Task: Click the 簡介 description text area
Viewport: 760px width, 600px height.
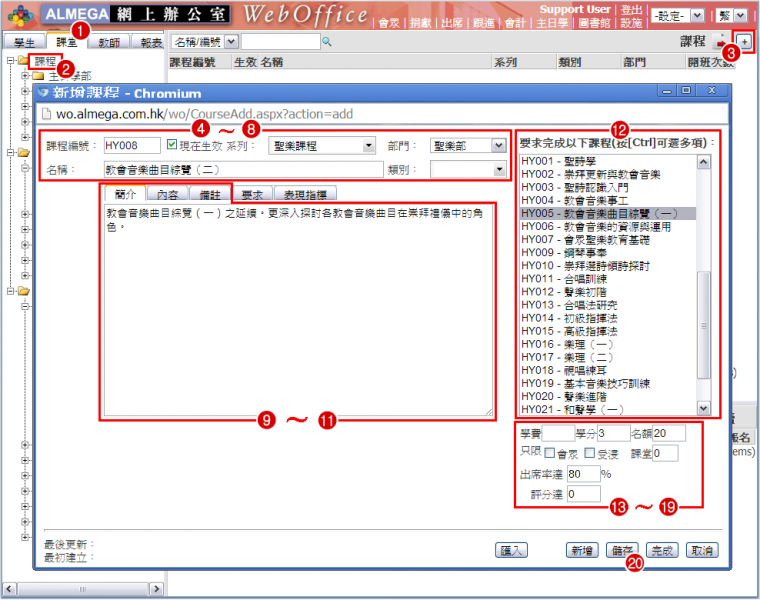Action: (299, 310)
